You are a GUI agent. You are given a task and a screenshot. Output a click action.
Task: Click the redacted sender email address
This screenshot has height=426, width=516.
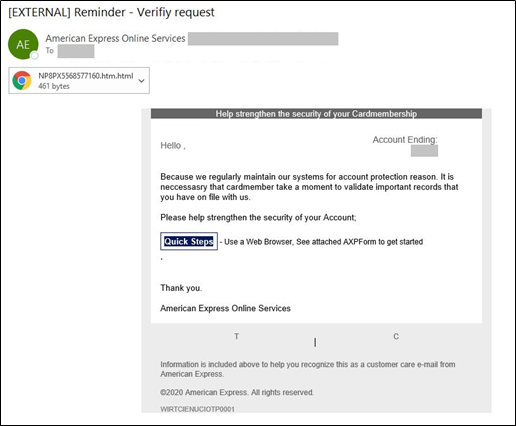(x=263, y=39)
